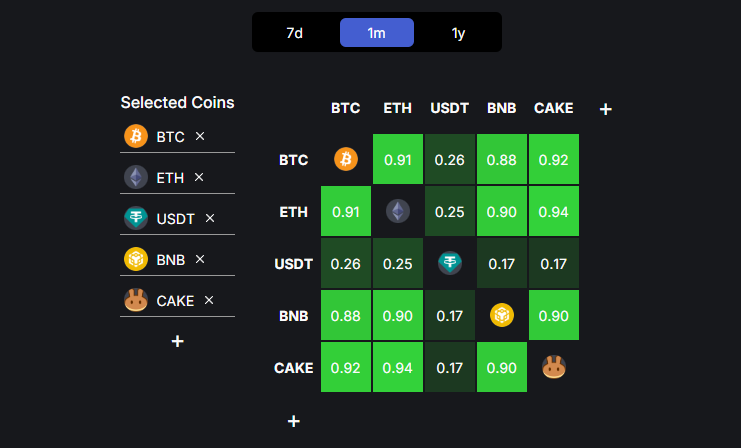741x448 pixels.
Task: Click the BNB column header
Action: [x=502, y=108]
